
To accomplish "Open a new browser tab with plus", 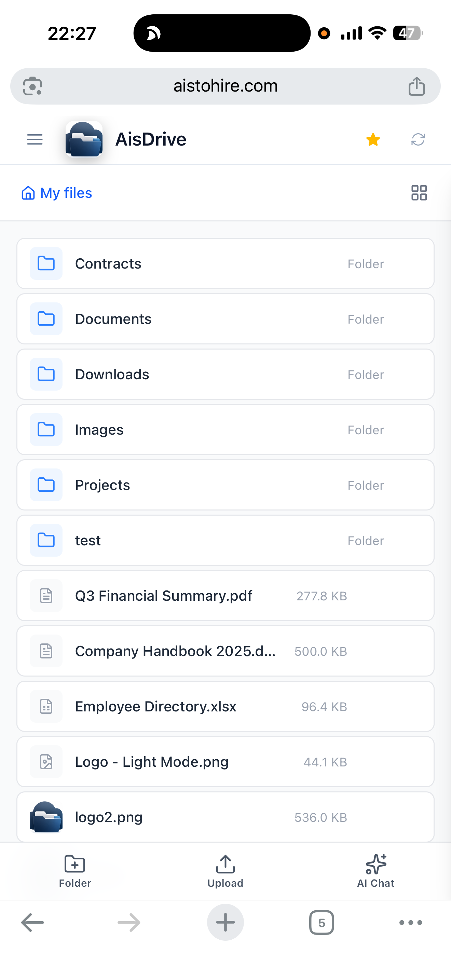I will [225, 923].
